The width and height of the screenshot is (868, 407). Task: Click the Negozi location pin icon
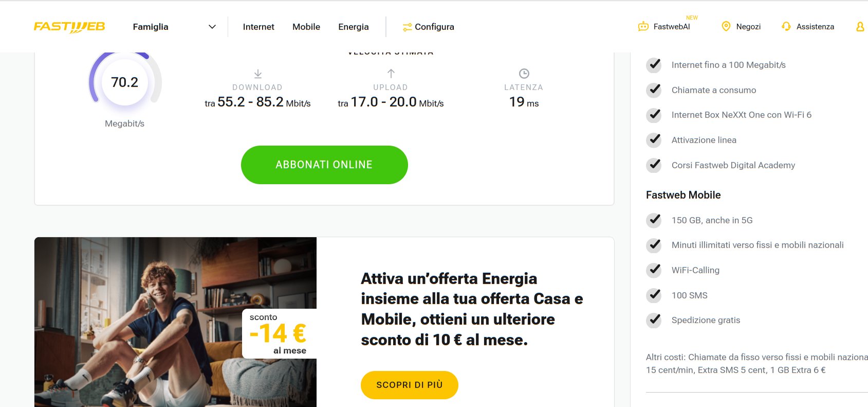coord(726,26)
